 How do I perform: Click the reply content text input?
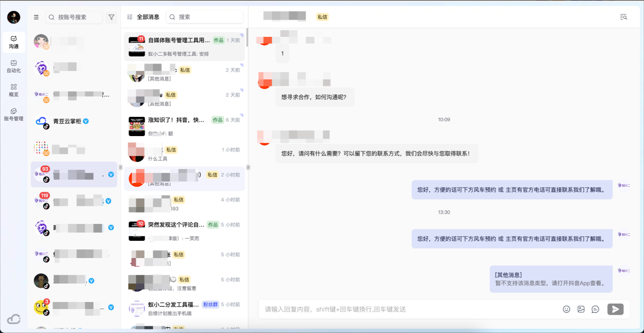coord(407,309)
